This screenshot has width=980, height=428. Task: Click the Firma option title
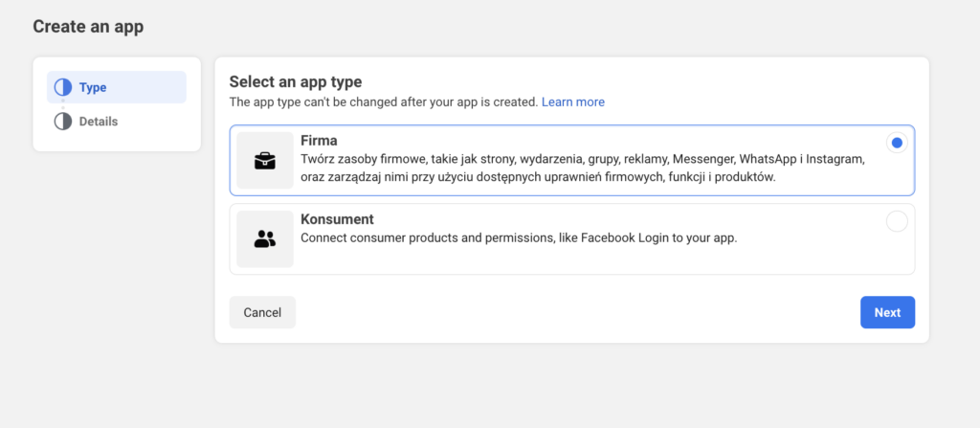pyautogui.click(x=319, y=141)
